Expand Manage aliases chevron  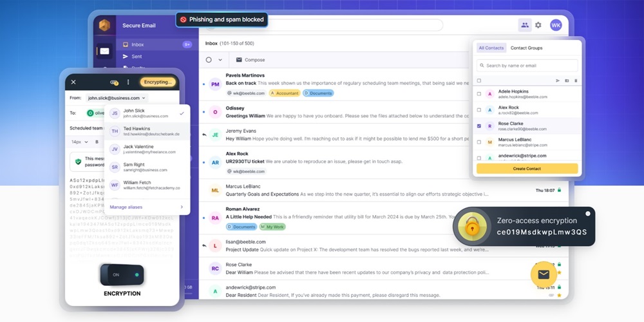point(182,207)
